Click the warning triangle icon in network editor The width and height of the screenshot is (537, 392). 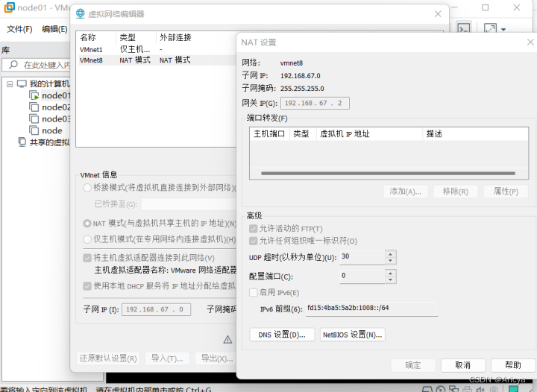[x=227, y=340]
